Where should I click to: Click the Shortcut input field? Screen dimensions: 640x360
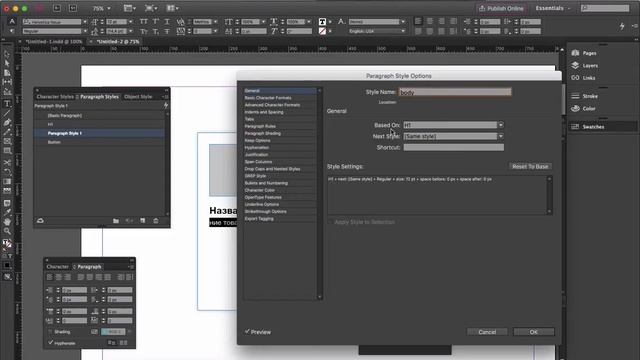[453, 147]
